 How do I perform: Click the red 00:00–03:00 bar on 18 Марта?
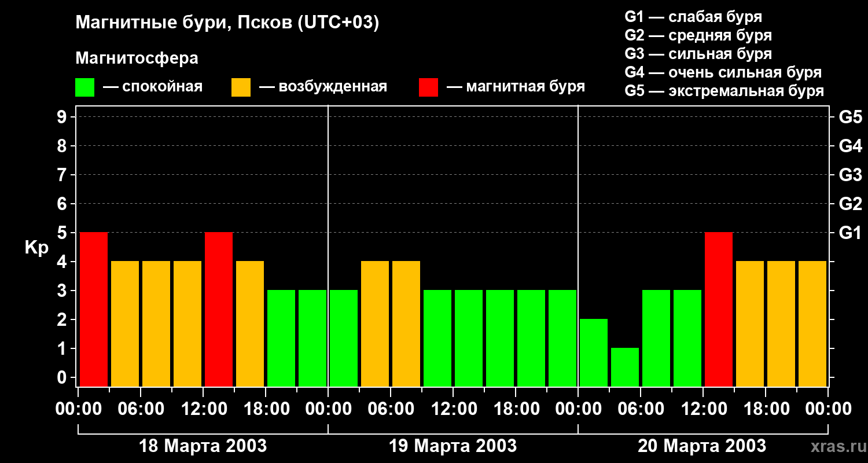[x=94, y=309]
